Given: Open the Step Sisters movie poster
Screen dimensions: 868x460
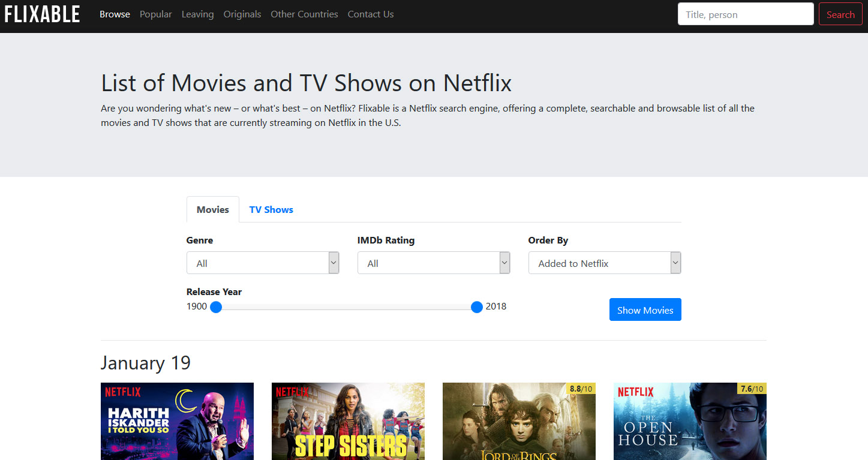Looking at the screenshot, I should pos(348,421).
